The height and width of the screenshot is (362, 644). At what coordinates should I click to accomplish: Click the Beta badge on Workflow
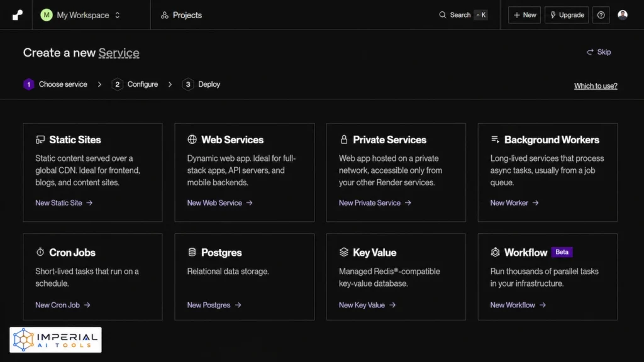pyautogui.click(x=562, y=252)
